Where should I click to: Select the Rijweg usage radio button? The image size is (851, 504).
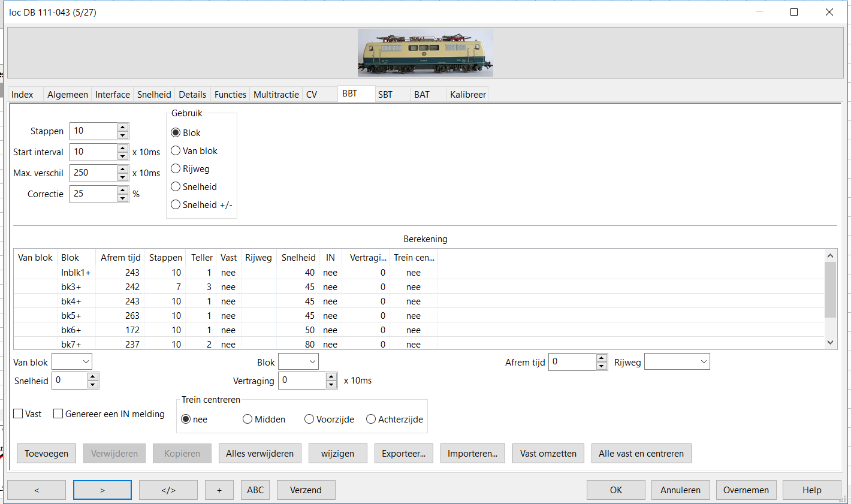point(176,169)
